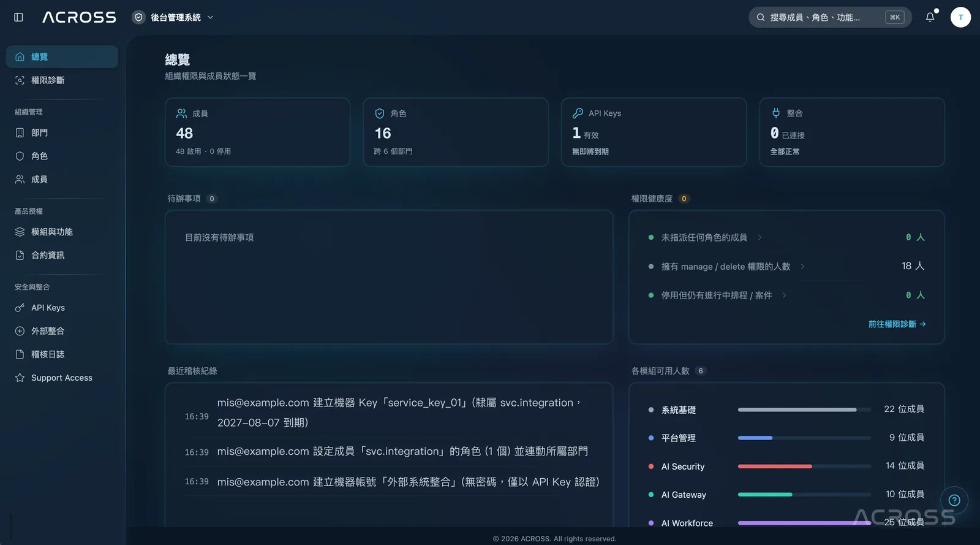Click the shield icon beside 後台管理系統
The image size is (980, 545).
(x=139, y=17)
